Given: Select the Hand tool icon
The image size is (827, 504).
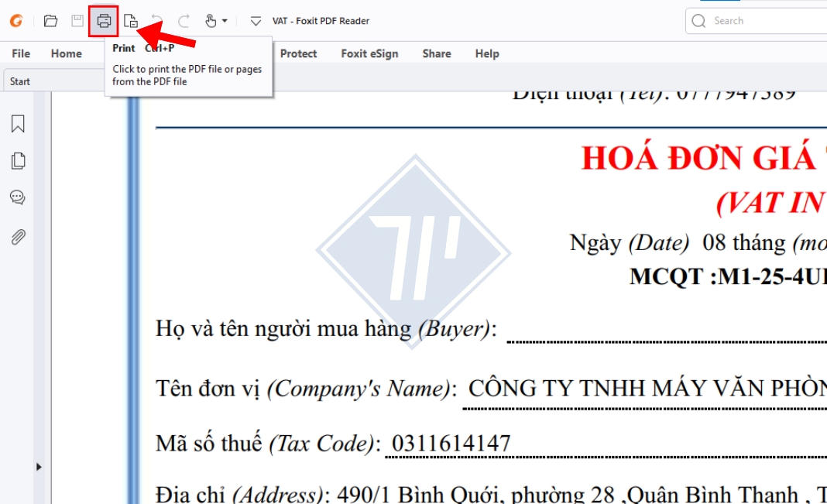Looking at the screenshot, I should [211, 21].
